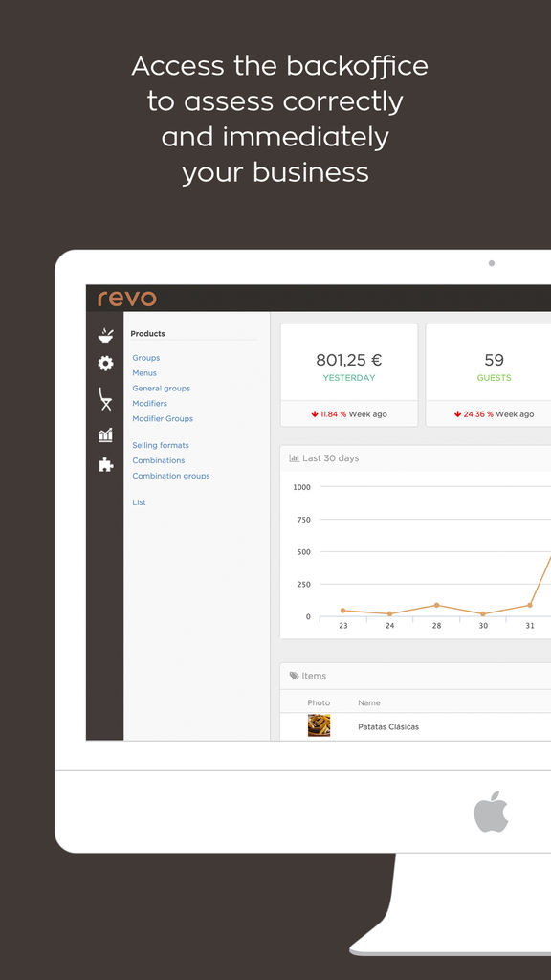Click the 24.36 % week ago indicator
Image resolution: width=551 pixels, height=980 pixels.
click(x=495, y=414)
